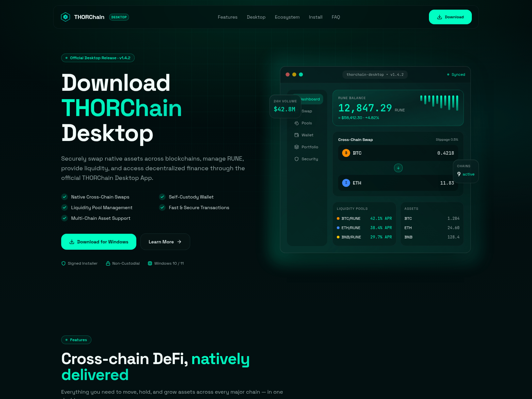Click the Security shield icon in sidebar
The image size is (532, 399).
pos(297,159)
